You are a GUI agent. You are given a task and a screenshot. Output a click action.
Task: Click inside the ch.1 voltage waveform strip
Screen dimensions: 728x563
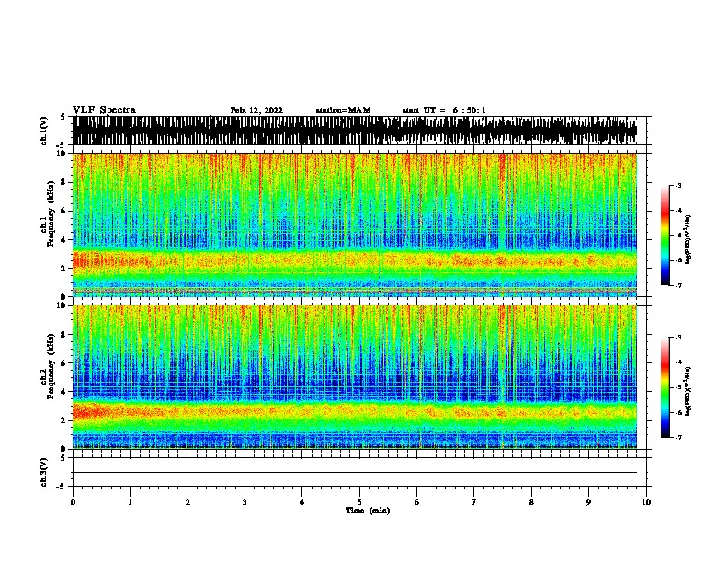(x=355, y=131)
